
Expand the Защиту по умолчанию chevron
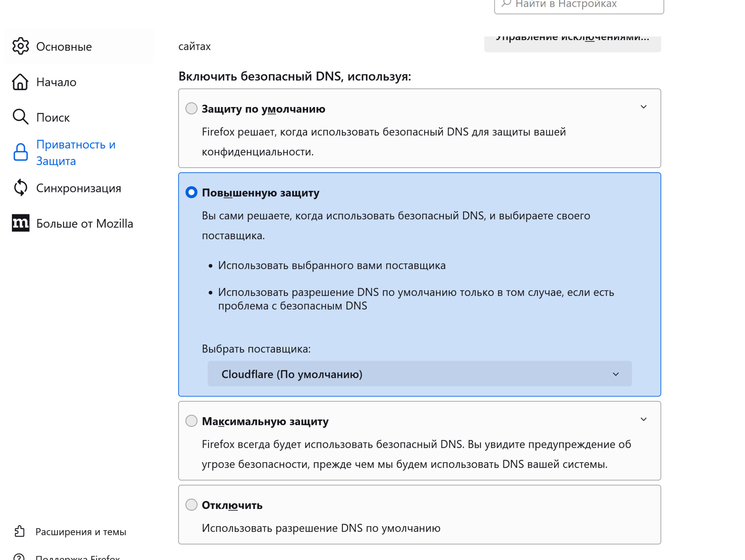[x=643, y=107]
